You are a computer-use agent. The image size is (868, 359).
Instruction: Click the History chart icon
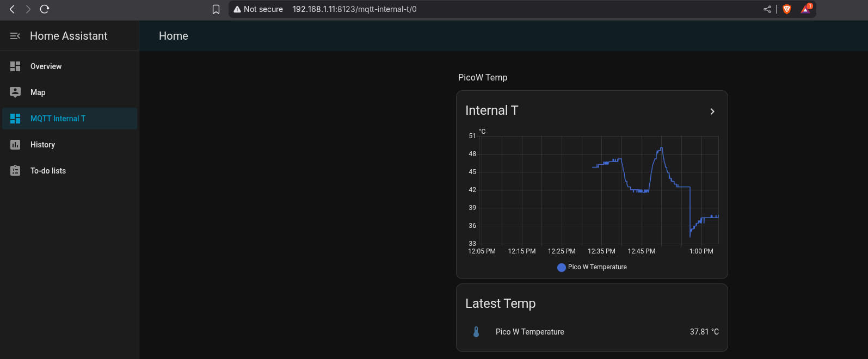coord(15,145)
